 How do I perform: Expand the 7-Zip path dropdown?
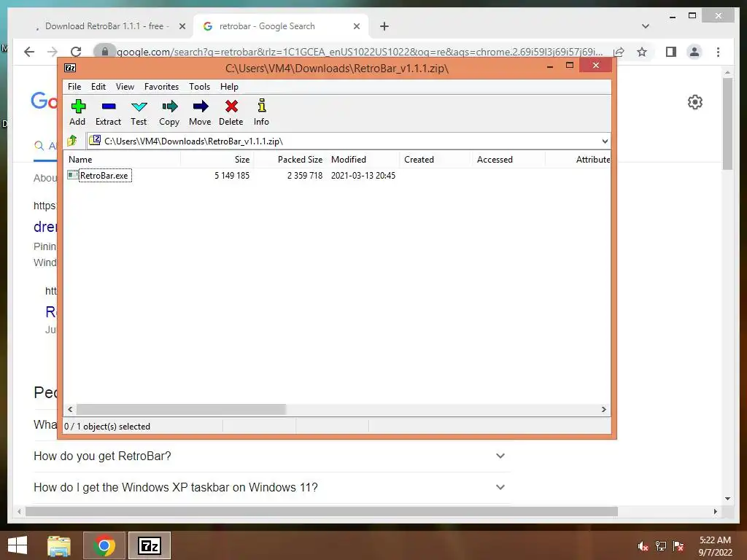(x=605, y=141)
